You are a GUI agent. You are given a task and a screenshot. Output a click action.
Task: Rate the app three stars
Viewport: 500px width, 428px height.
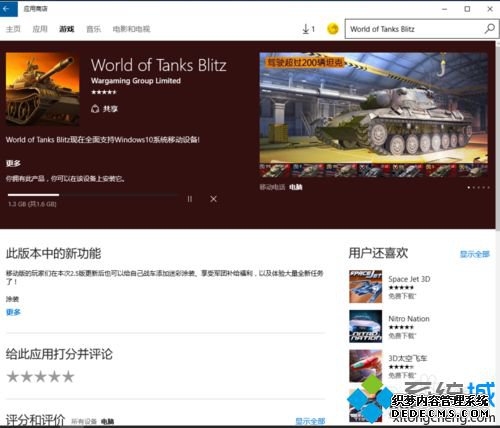click(x=40, y=377)
